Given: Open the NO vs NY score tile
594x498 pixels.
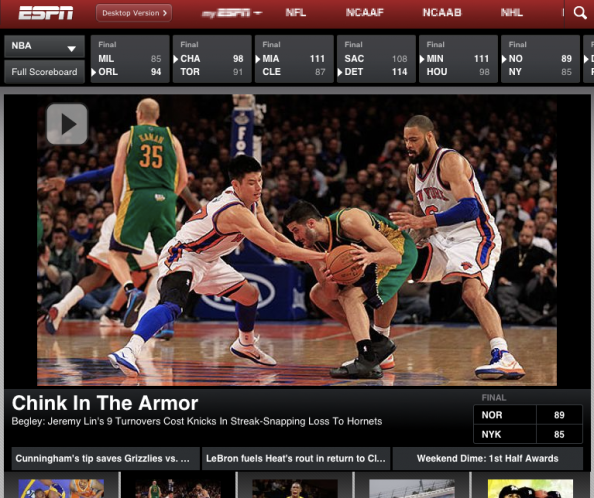Looking at the screenshot, I should click(x=541, y=59).
